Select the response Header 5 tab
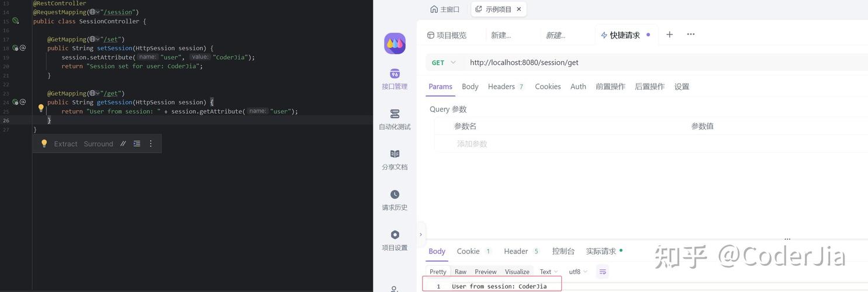 click(x=521, y=251)
